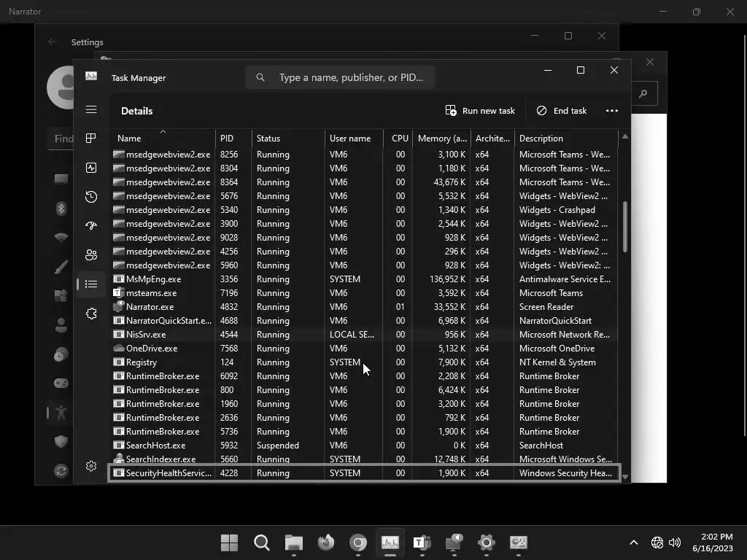Select the SecurityHealthService process row
The height and width of the screenshot is (560, 747).
click(x=364, y=472)
